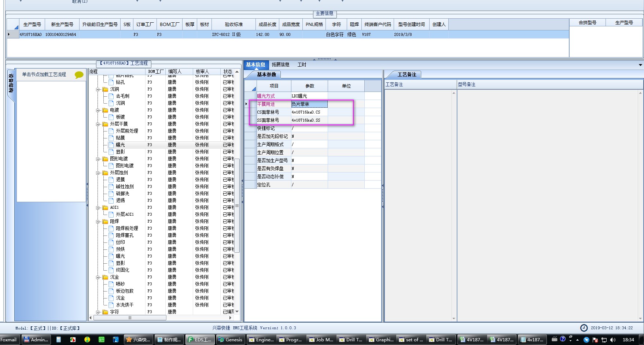Click the document icon of 贴膜
Screen dimensions: 644x345
click(x=111, y=138)
